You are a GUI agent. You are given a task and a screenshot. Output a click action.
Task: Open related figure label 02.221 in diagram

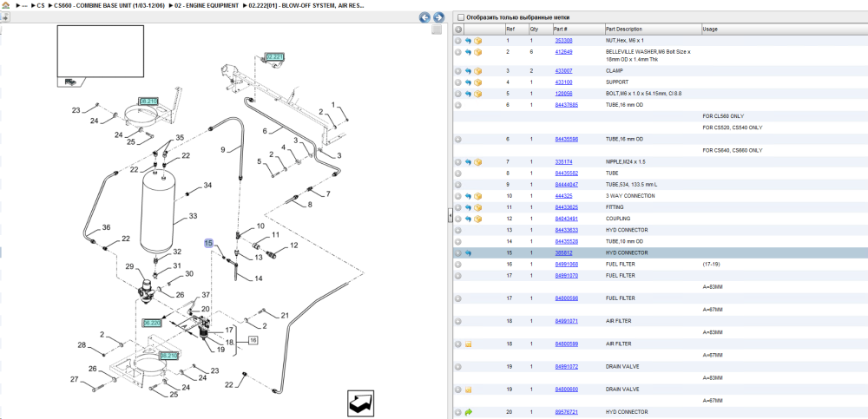point(275,57)
